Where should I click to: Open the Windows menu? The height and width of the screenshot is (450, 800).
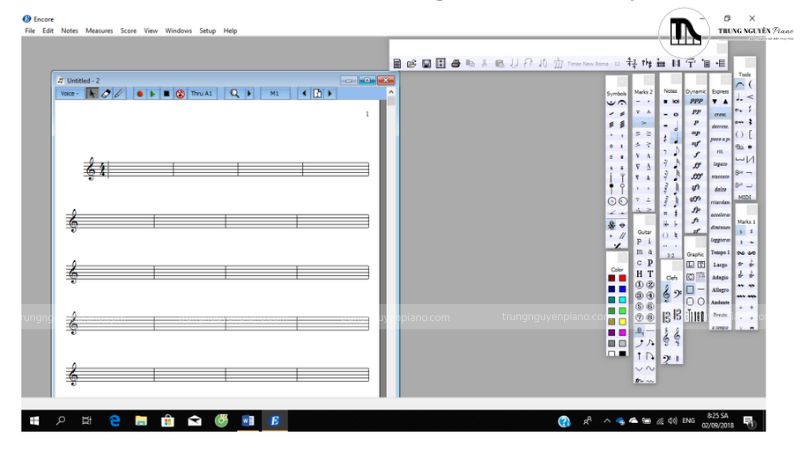click(x=179, y=31)
